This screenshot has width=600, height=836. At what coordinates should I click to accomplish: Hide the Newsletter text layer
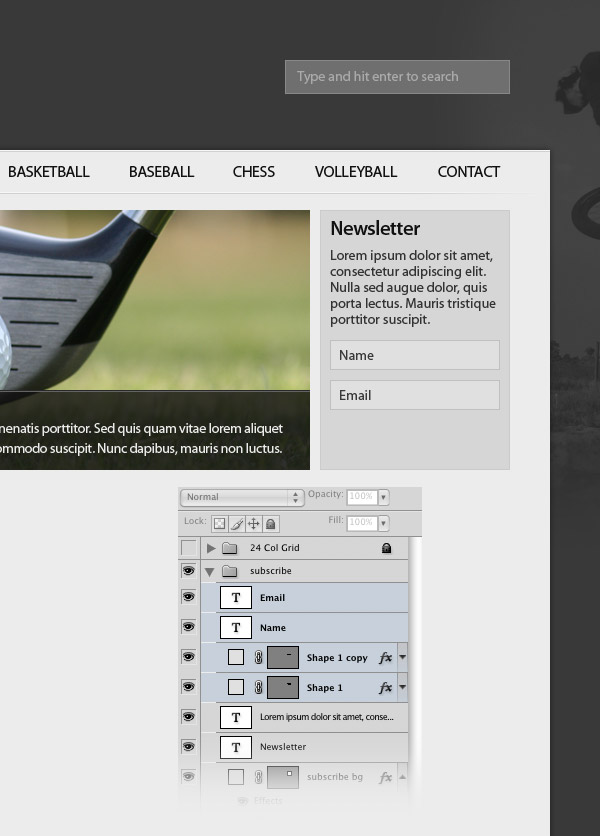coord(189,747)
